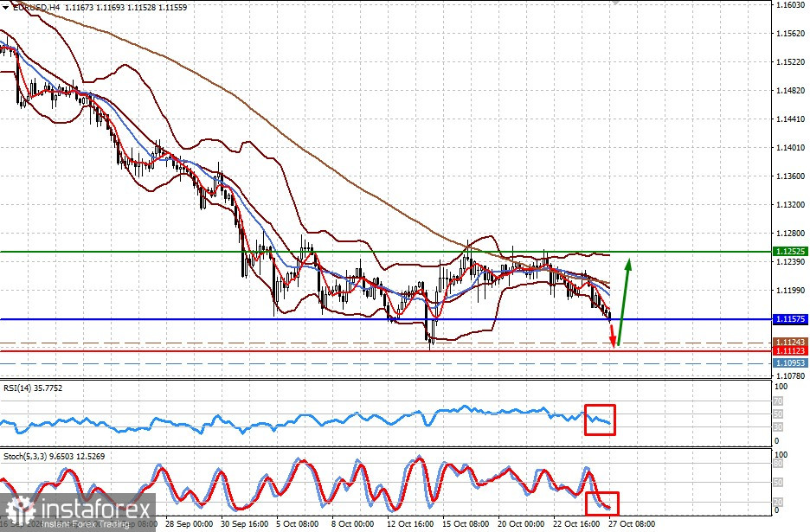Click the 28 Sep 00:00 time label

coord(189,523)
